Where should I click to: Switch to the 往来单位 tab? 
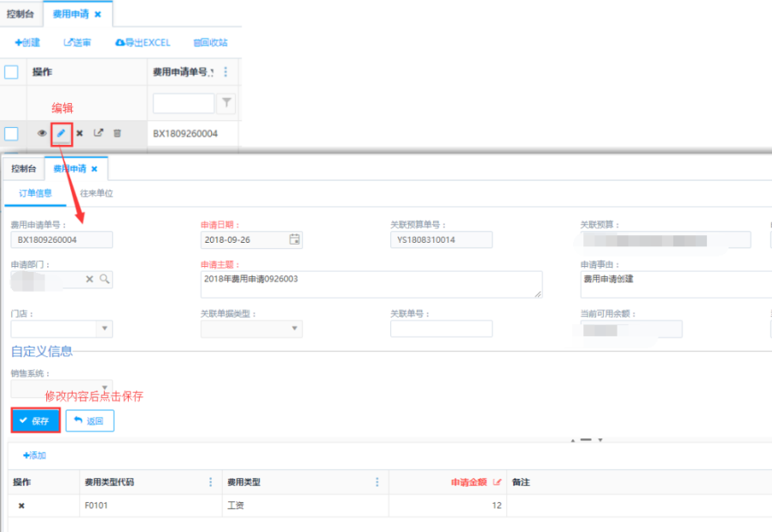click(96, 193)
